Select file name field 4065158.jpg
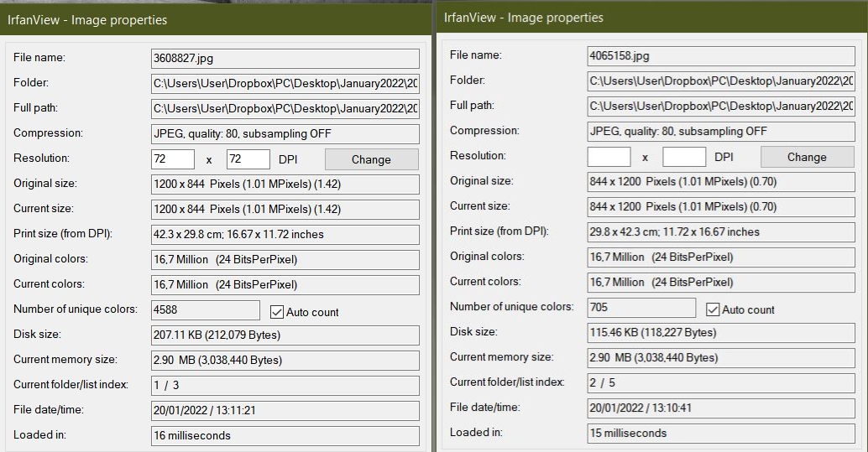The image size is (868, 452). pyautogui.click(x=721, y=56)
